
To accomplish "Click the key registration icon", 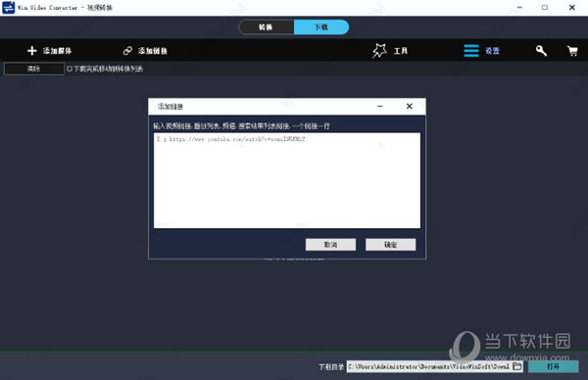I will pyautogui.click(x=541, y=51).
